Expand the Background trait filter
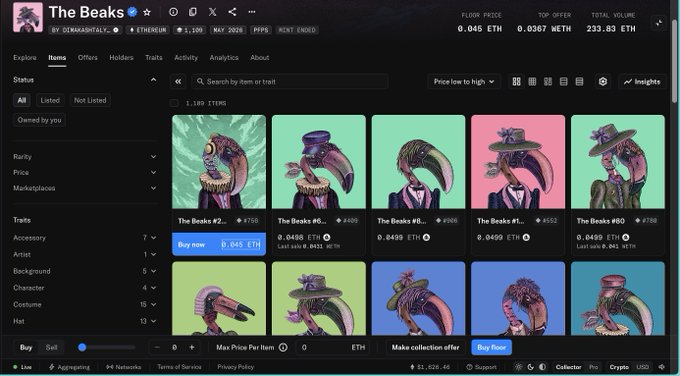 pyautogui.click(x=85, y=271)
